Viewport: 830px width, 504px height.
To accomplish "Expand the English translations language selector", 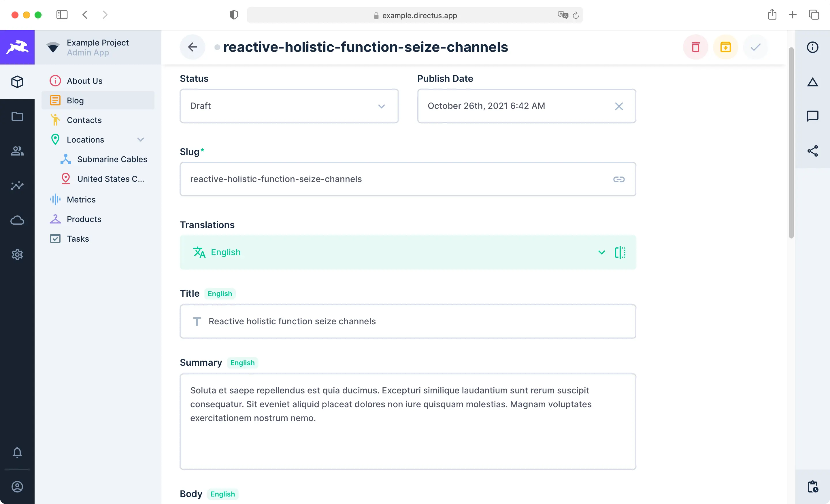I will 602,252.
